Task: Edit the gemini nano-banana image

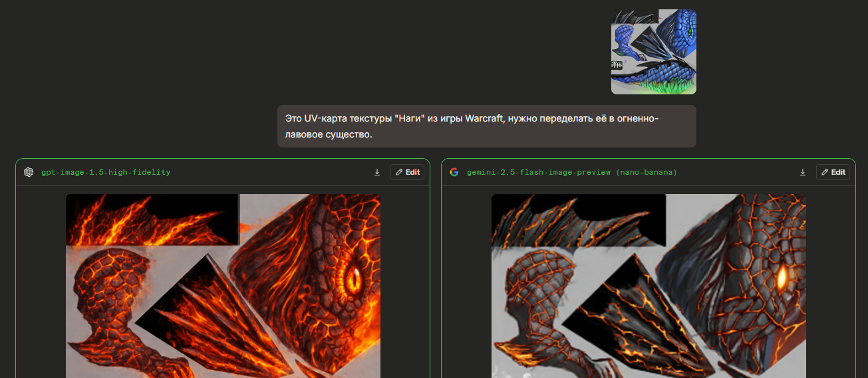Action: 833,172
